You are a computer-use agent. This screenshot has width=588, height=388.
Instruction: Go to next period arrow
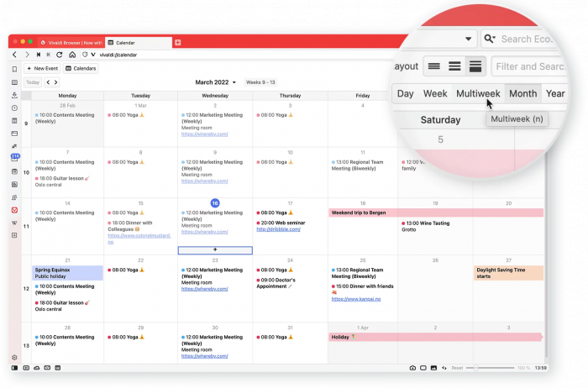coord(56,82)
